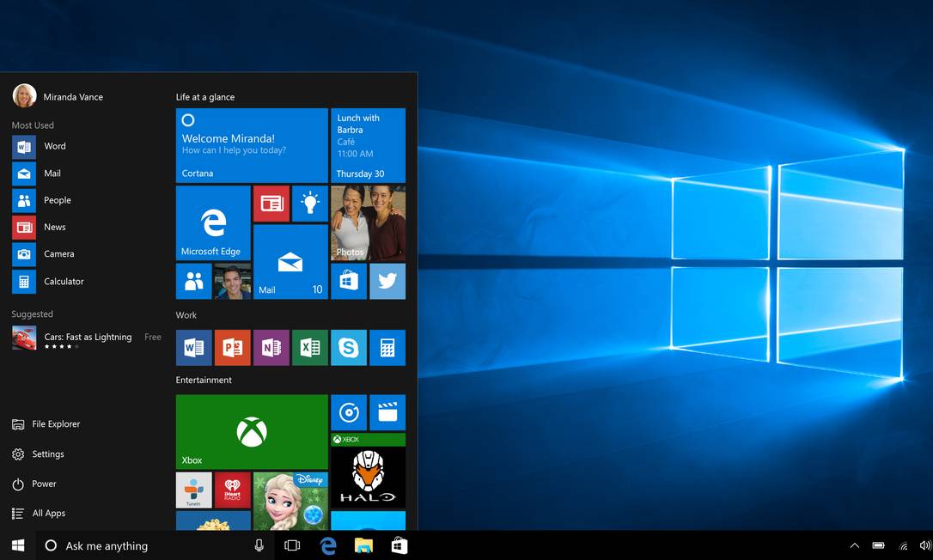Open the suggested Cars: Fast as Lightning app
The width and height of the screenshot is (933, 560).
[86, 338]
